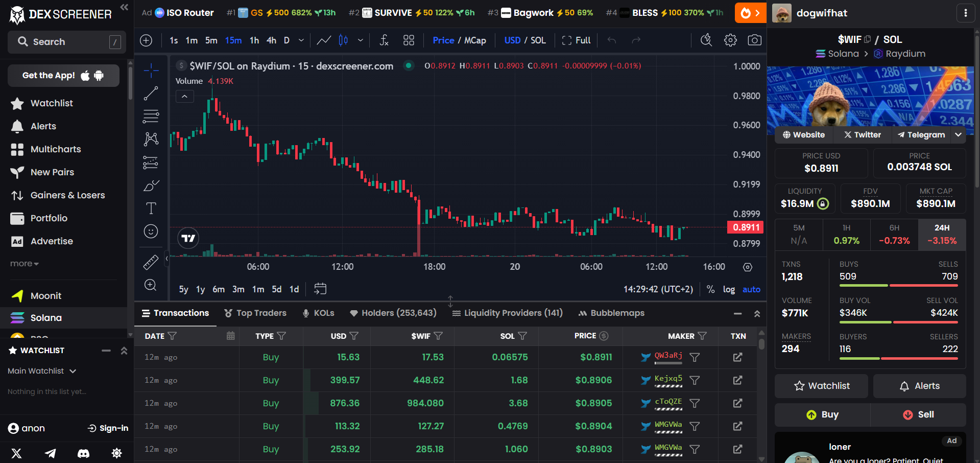Minimize the transactions panel

(x=737, y=314)
